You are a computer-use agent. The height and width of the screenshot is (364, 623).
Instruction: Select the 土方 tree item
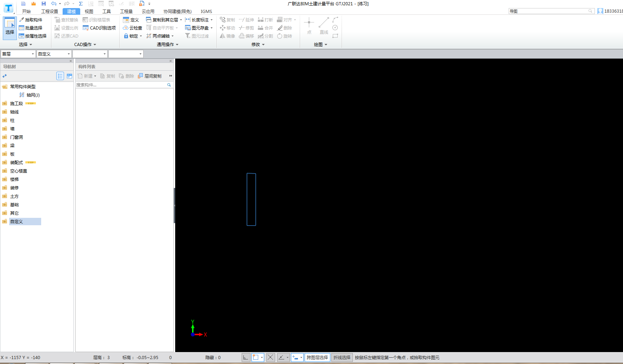point(14,196)
